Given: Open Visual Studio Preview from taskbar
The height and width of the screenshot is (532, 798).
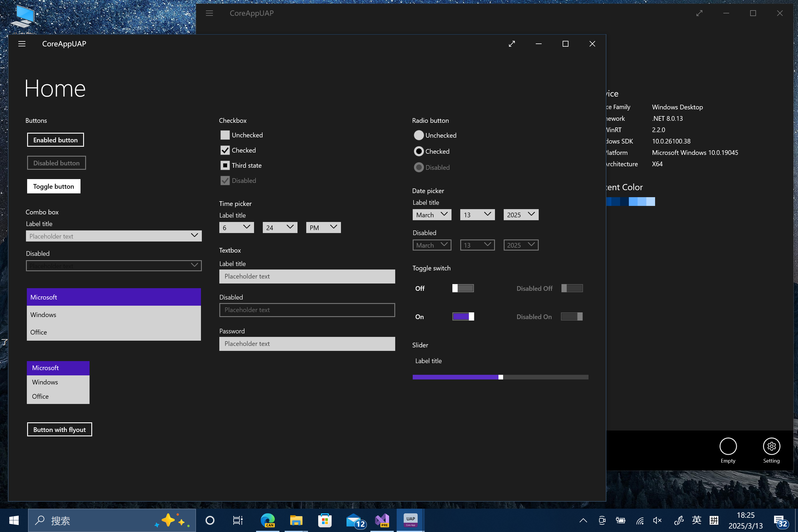Looking at the screenshot, I should click(x=382, y=520).
